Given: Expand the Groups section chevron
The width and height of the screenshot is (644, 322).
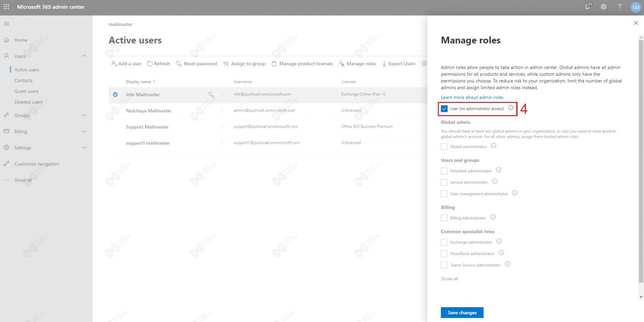Looking at the screenshot, I should (84, 115).
